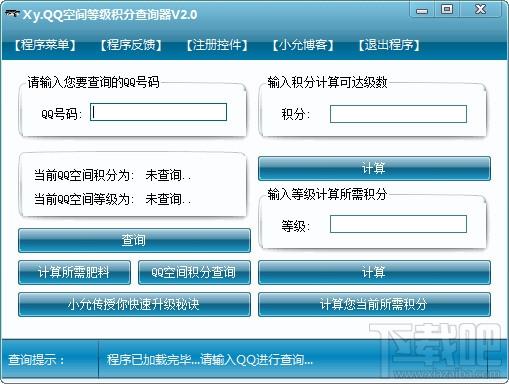This screenshot has width=509, height=384.
Task: Click the 查询 button
Action: [x=134, y=240]
